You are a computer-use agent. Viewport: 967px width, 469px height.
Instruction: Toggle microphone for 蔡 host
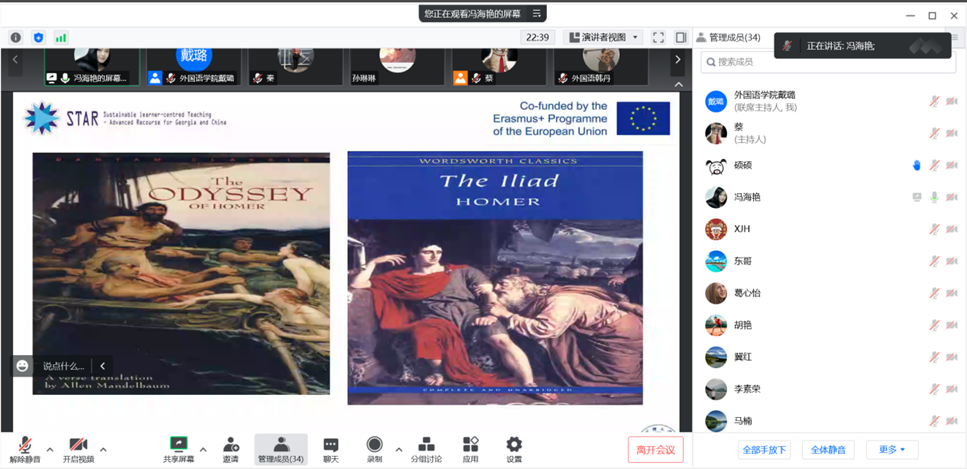click(934, 133)
